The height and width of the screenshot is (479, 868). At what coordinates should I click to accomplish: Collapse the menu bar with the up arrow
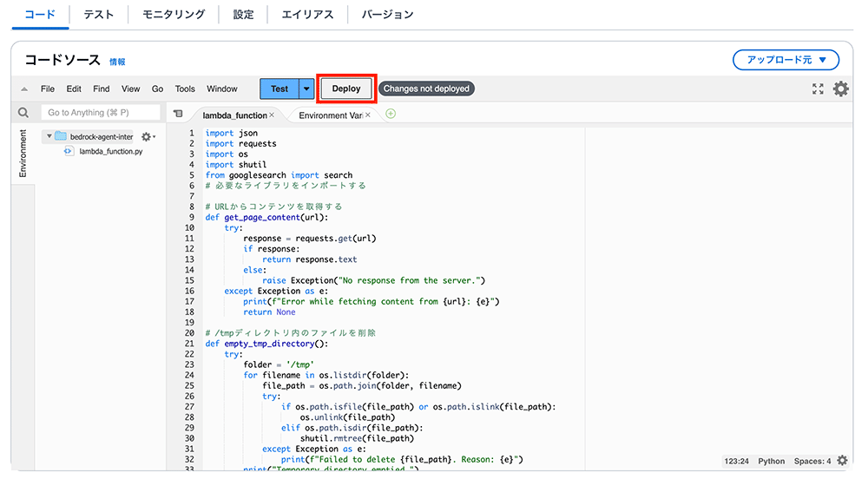point(23,89)
